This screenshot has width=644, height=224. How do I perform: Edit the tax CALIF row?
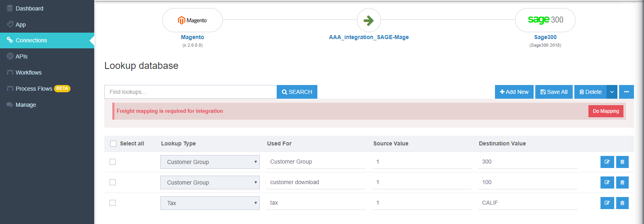(x=607, y=203)
